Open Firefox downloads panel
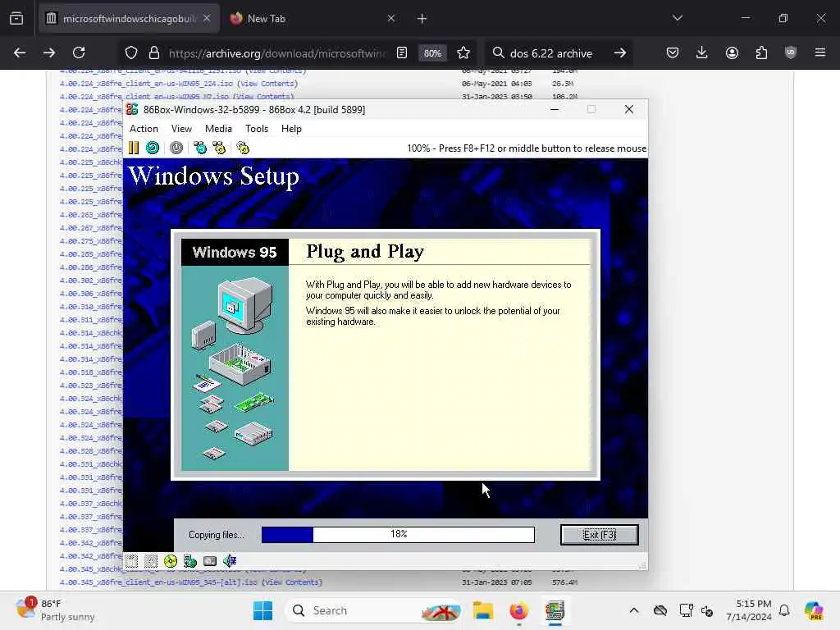 (x=702, y=53)
